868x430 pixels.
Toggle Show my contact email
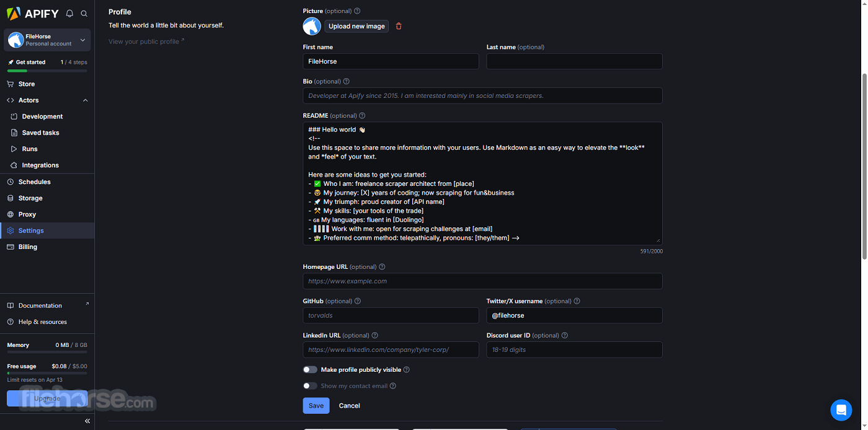(310, 386)
